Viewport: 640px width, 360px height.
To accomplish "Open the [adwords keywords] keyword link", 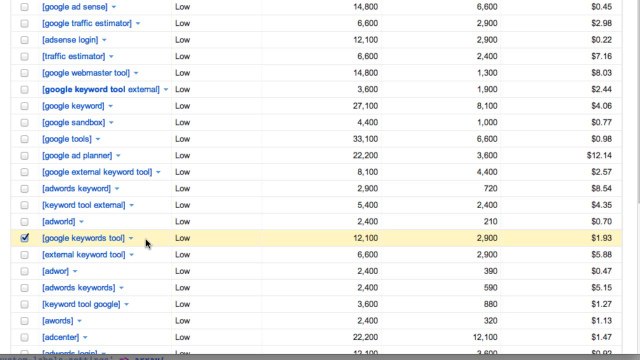I will click(79, 288).
